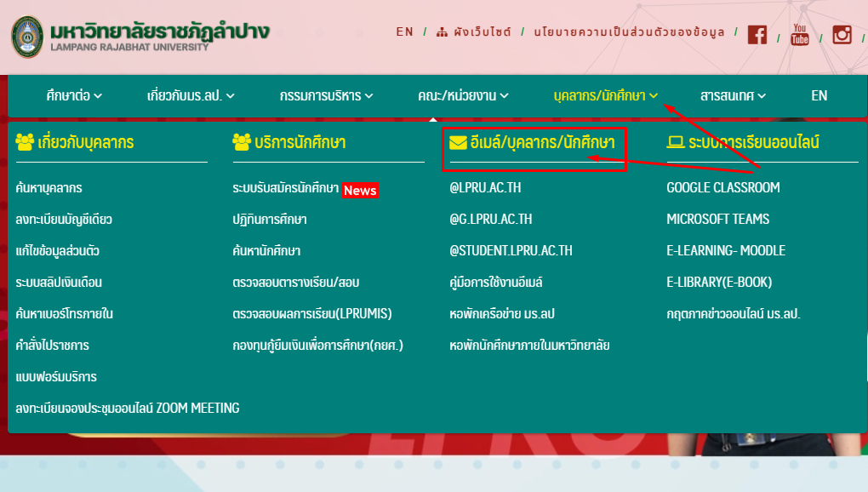
Task: Open the YouTube icon in header
Action: (x=799, y=35)
